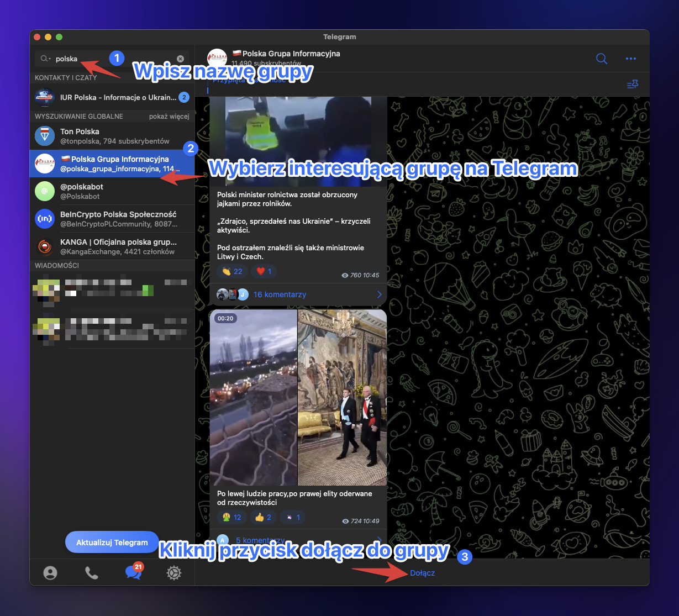Viewport: 679px width, 616px height.
Task: Open Chats tab with 21 badge
Action: coord(134,571)
